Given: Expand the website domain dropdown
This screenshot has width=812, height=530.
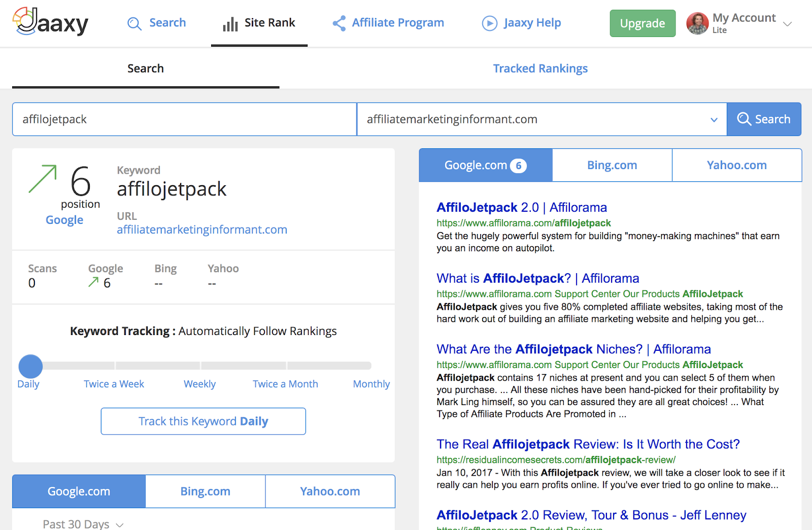Looking at the screenshot, I should point(714,120).
